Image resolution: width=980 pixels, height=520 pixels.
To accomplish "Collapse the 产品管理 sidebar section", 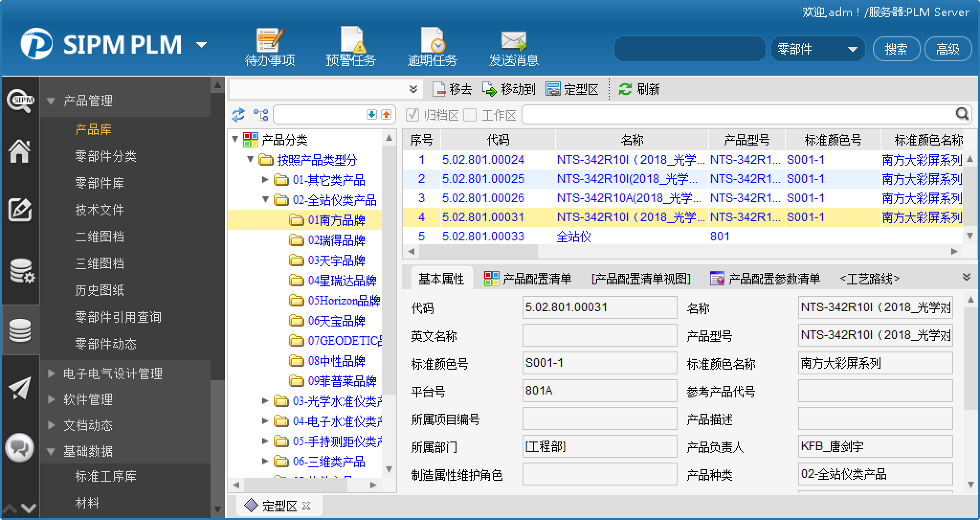I will (x=51, y=101).
